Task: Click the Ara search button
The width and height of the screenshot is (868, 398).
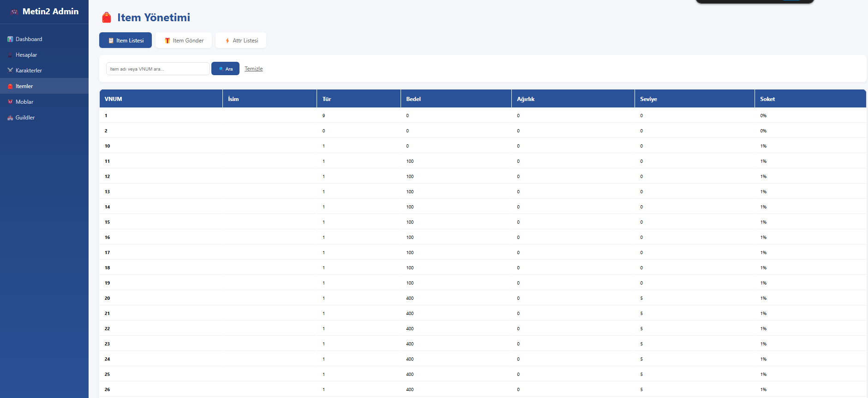Action: point(225,69)
